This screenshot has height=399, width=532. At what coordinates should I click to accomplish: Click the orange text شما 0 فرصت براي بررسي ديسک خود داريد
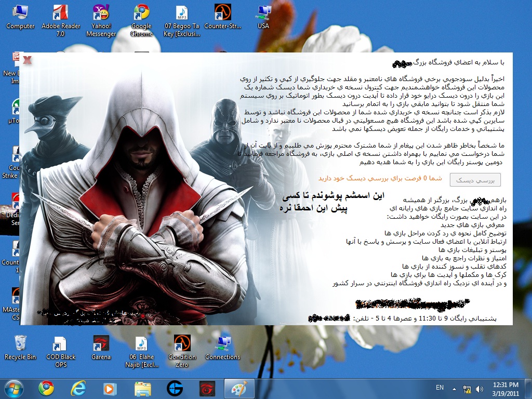tap(380, 179)
